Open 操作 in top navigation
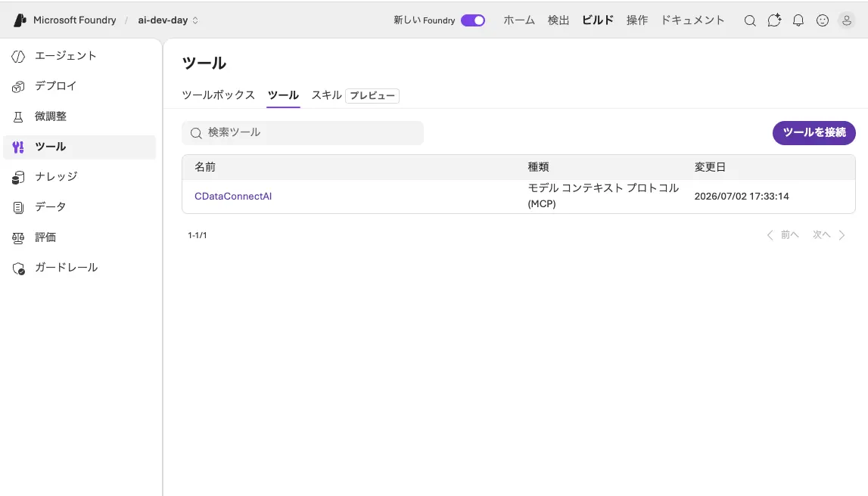This screenshot has width=868, height=496. pos(637,20)
